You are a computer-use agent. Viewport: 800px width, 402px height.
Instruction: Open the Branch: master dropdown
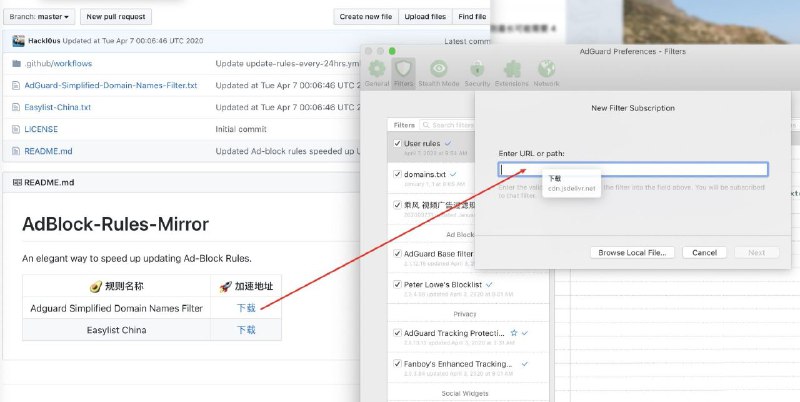[39, 16]
